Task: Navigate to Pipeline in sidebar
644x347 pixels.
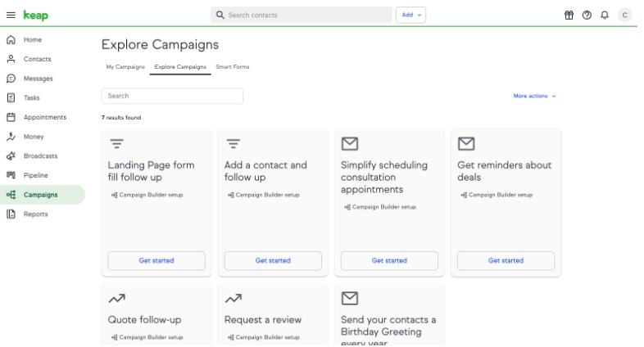Action: [36, 175]
